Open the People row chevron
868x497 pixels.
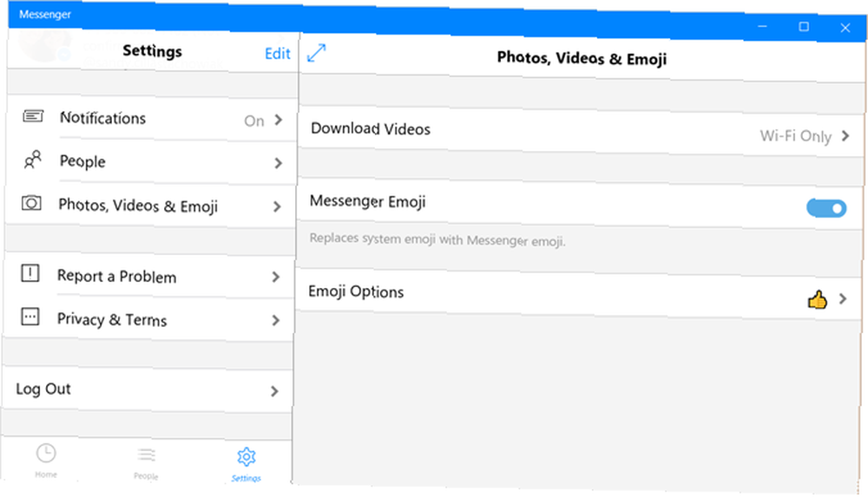[x=278, y=163]
